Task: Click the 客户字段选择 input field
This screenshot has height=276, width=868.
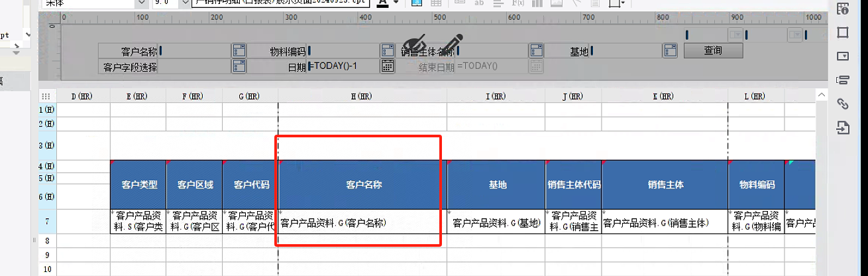Action: [x=195, y=66]
